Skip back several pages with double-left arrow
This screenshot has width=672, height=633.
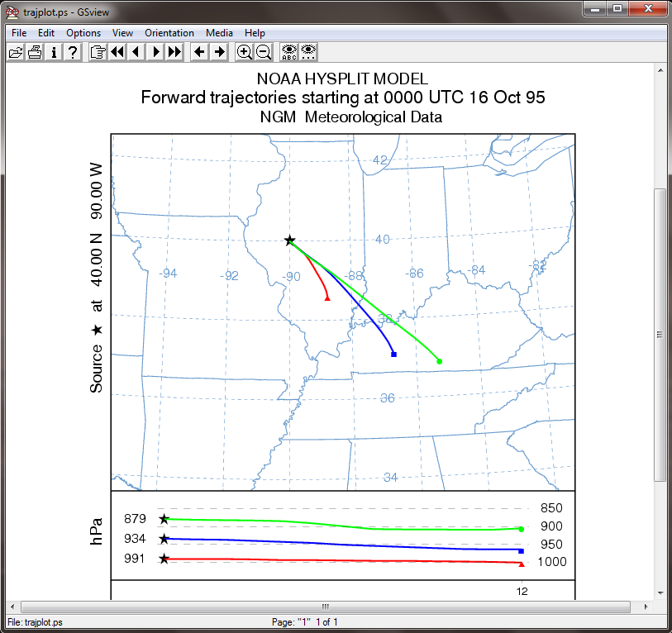[x=117, y=52]
